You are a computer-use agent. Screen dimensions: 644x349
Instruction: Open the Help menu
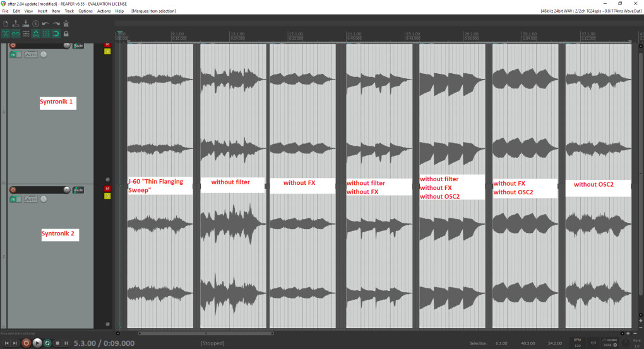[x=119, y=11]
